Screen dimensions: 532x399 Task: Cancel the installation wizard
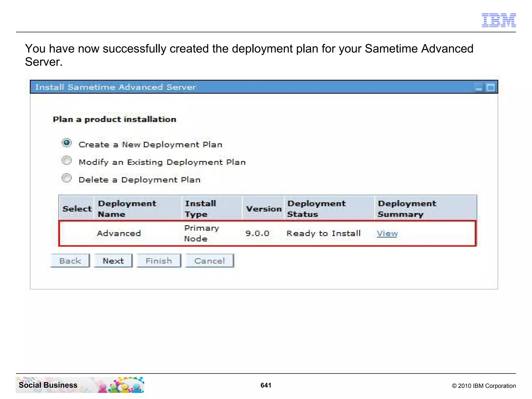coord(210,261)
